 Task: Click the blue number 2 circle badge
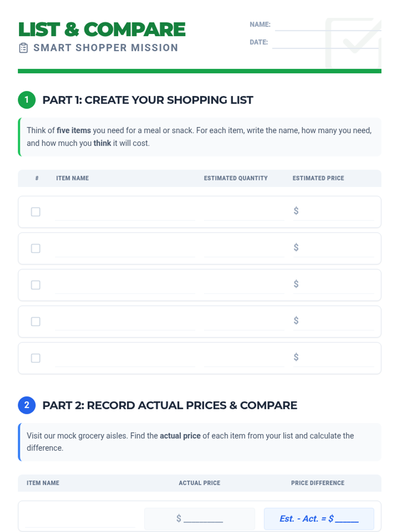tap(27, 405)
